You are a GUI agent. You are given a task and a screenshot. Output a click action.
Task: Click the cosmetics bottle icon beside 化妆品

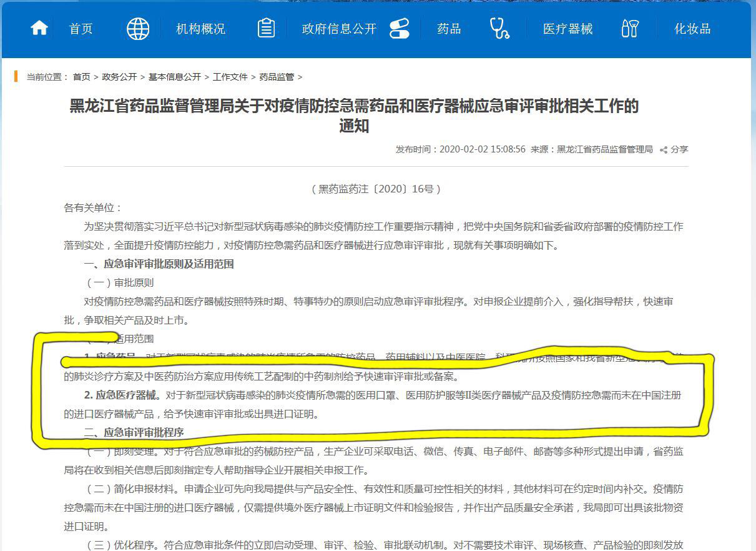pos(630,29)
